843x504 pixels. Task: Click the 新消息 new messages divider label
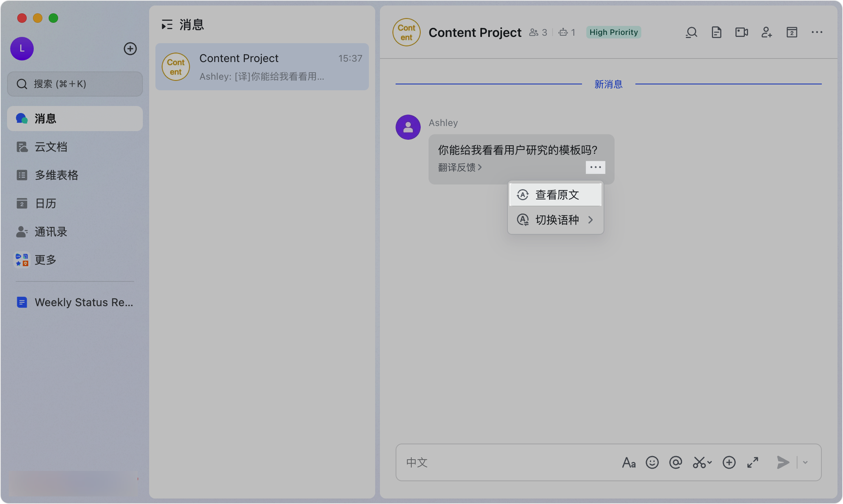point(608,84)
